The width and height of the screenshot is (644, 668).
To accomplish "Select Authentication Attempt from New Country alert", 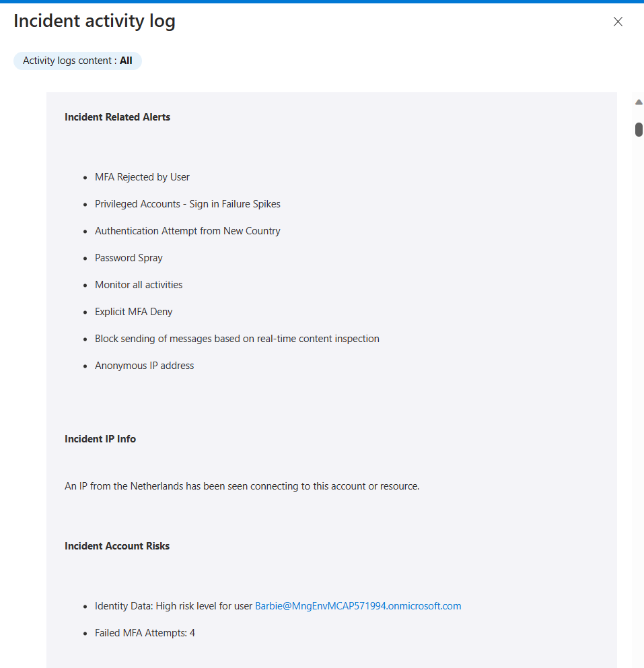I will pyautogui.click(x=187, y=231).
